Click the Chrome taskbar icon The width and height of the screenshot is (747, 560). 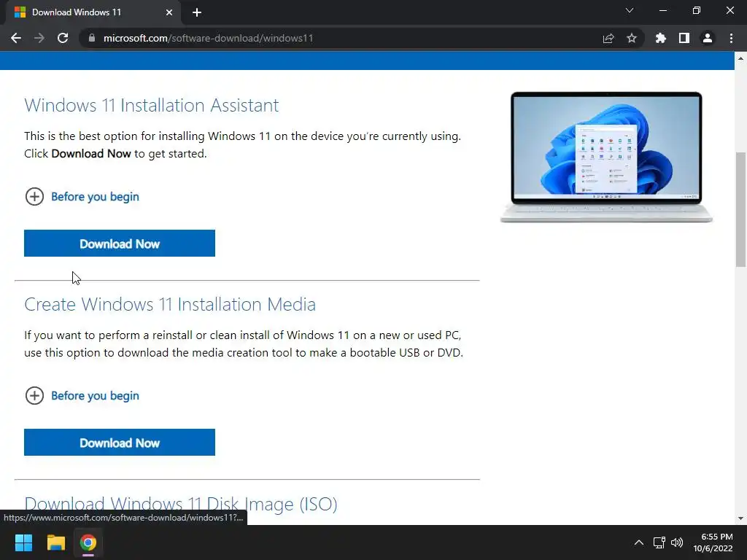[88, 542]
